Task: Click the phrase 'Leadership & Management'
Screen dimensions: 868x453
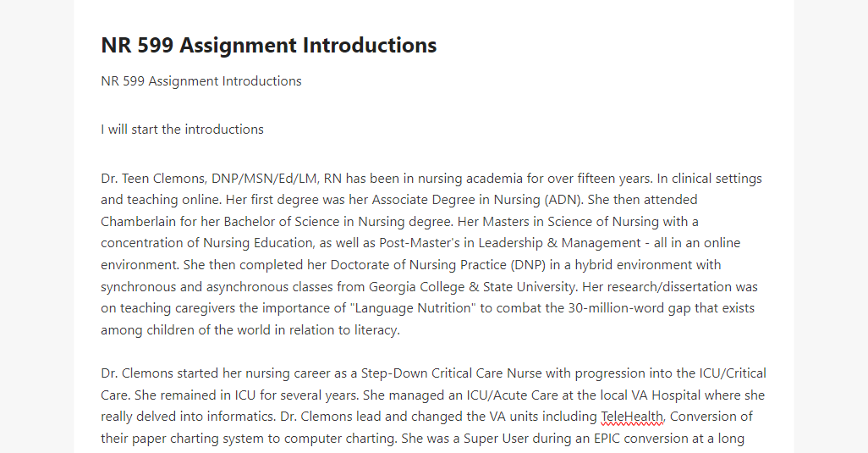Action: tap(560, 242)
